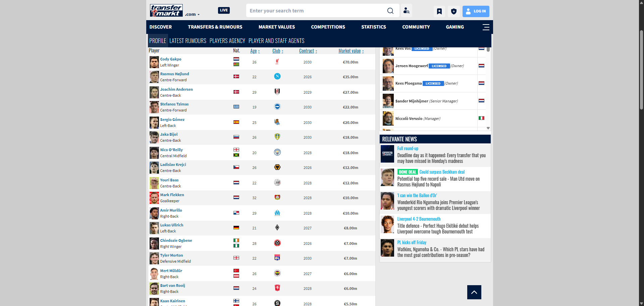Click Real Sociedad crest in Gómez row
Screen dimensions: 644x306
click(277, 122)
